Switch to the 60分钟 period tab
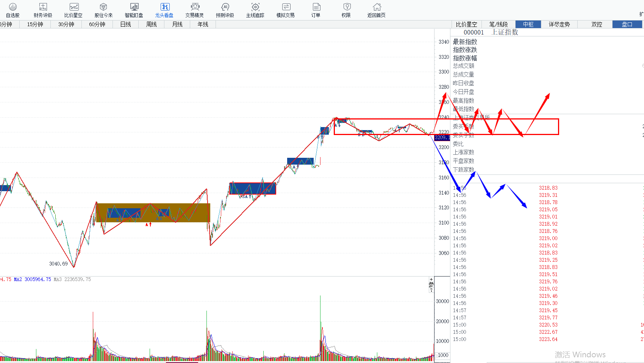644x363 pixels. click(x=97, y=24)
